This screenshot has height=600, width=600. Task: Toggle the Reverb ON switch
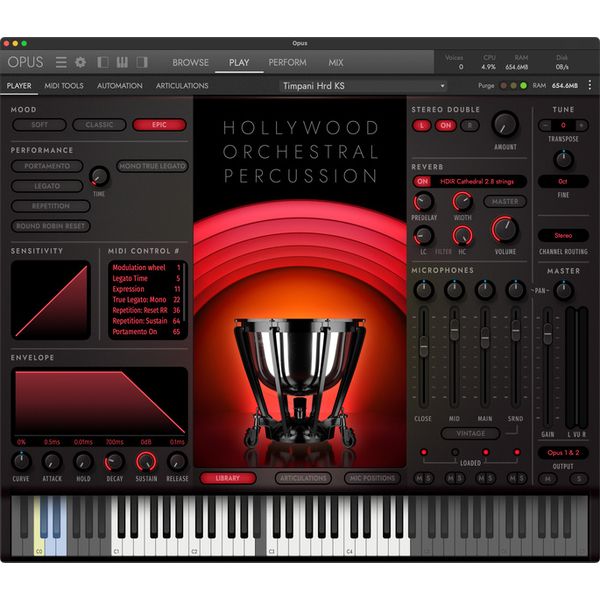(x=422, y=181)
